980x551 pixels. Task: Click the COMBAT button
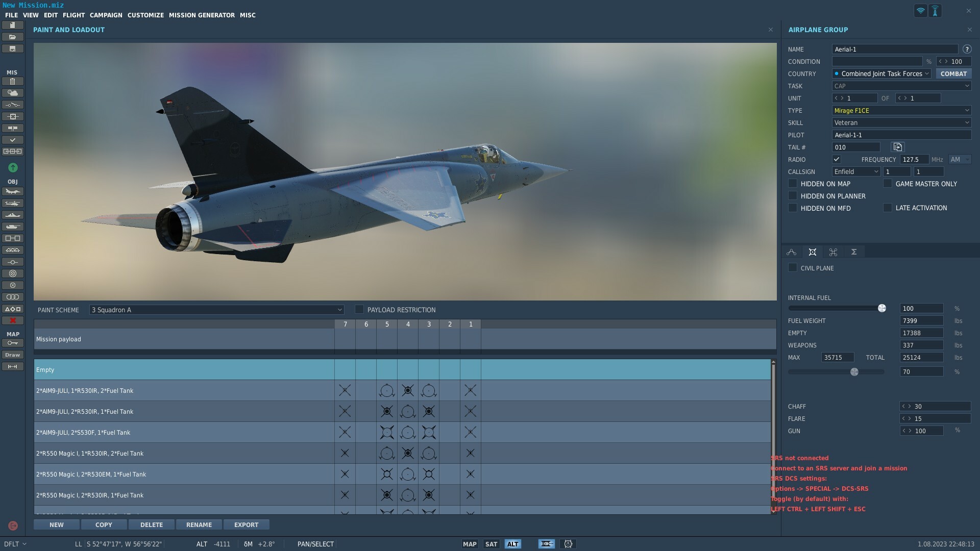pyautogui.click(x=953, y=73)
